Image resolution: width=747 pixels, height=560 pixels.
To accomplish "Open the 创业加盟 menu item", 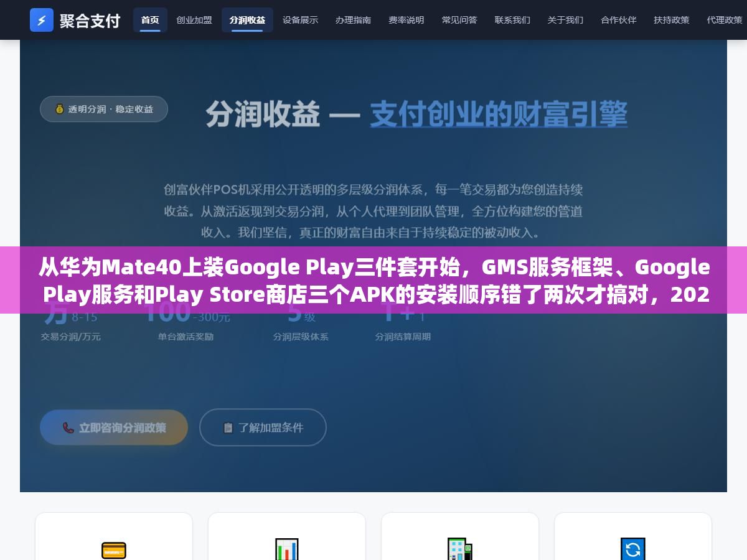I will tap(194, 20).
